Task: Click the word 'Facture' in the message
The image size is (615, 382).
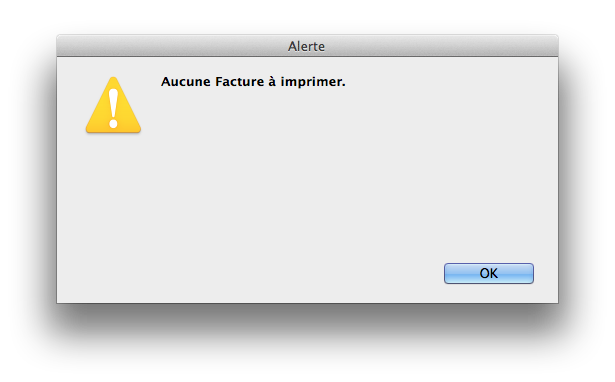Action: [240, 82]
